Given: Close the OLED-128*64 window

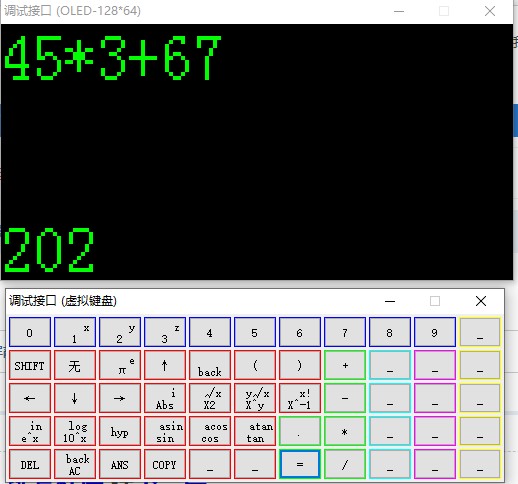Looking at the screenshot, I should 490,11.
